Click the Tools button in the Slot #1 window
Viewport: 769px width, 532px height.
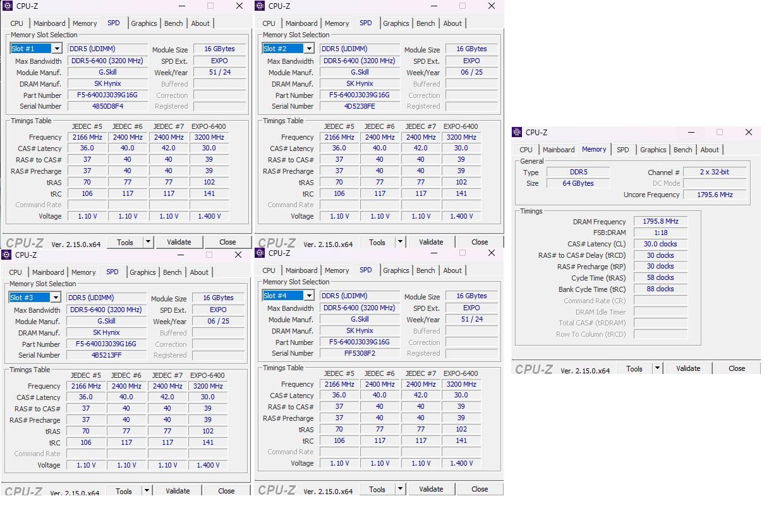tap(125, 242)
